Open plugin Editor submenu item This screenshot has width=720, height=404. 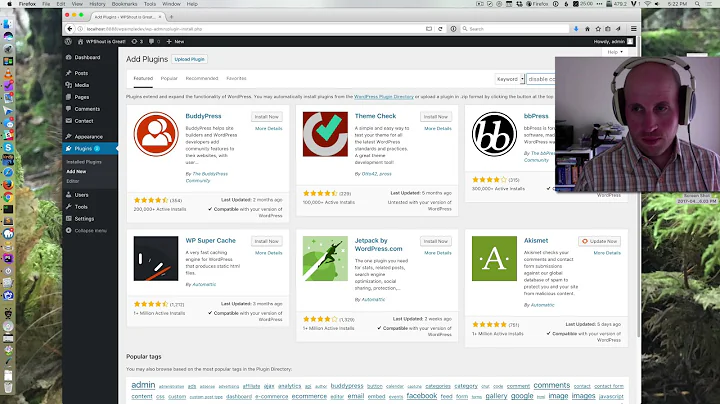73,181
